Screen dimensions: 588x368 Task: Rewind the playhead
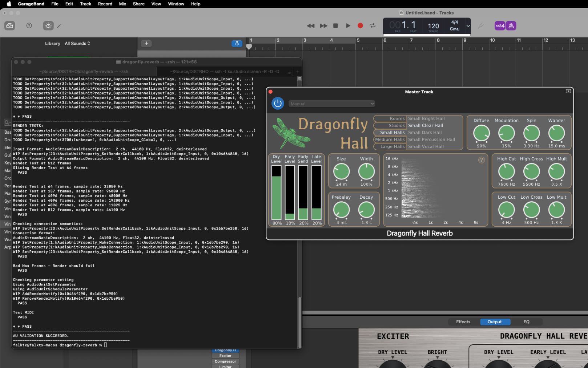[311, 26]
